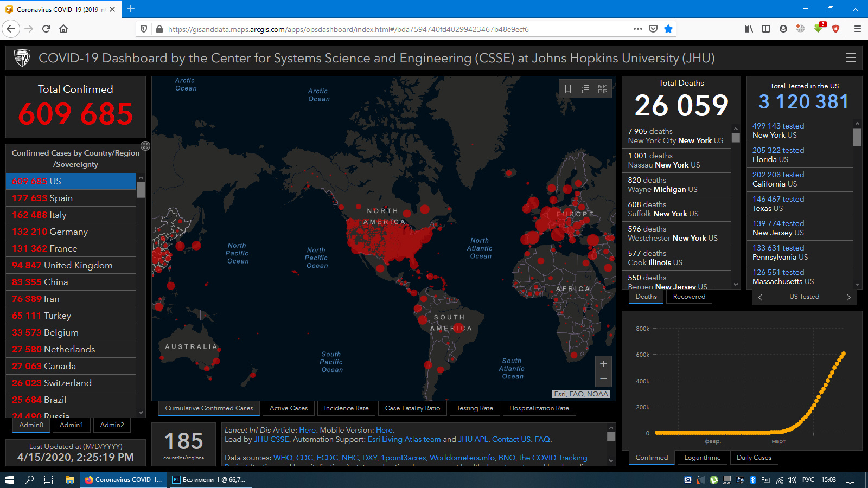This screenshot has height=488, width=868.
Task: Open Windows taskbar search
Action: tap(30, 479)
